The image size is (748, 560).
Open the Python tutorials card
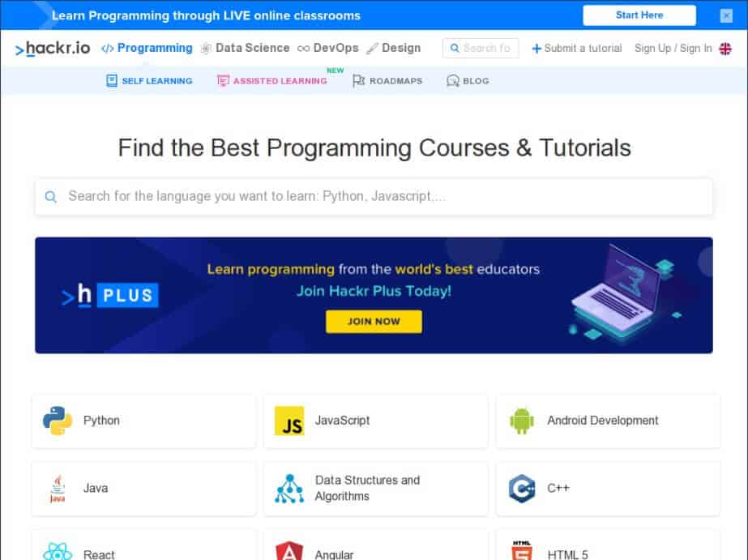coord(143,421)
